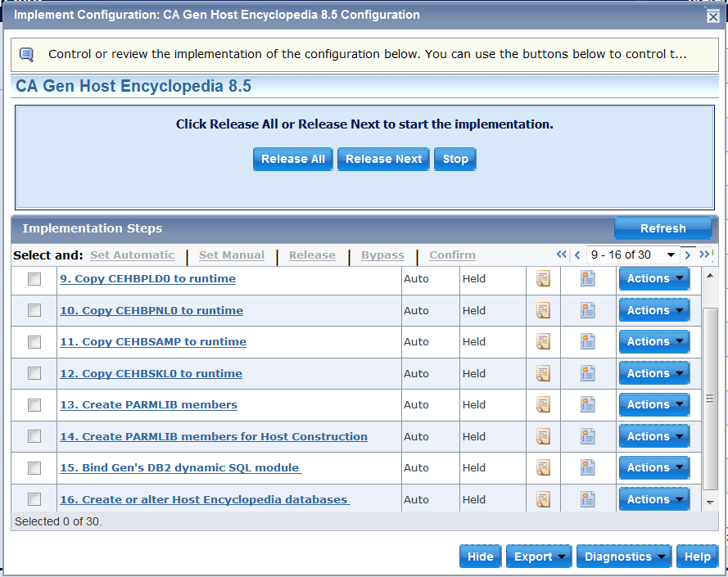Refresh the Implementation Steps list
This screenshot has width=728, height=577.
click(663, 228)
